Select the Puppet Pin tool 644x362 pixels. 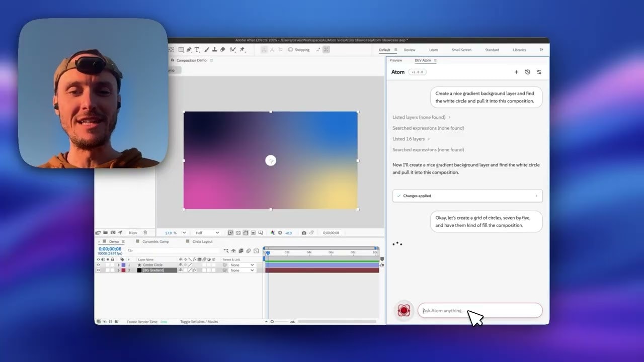tap(242, 50)
